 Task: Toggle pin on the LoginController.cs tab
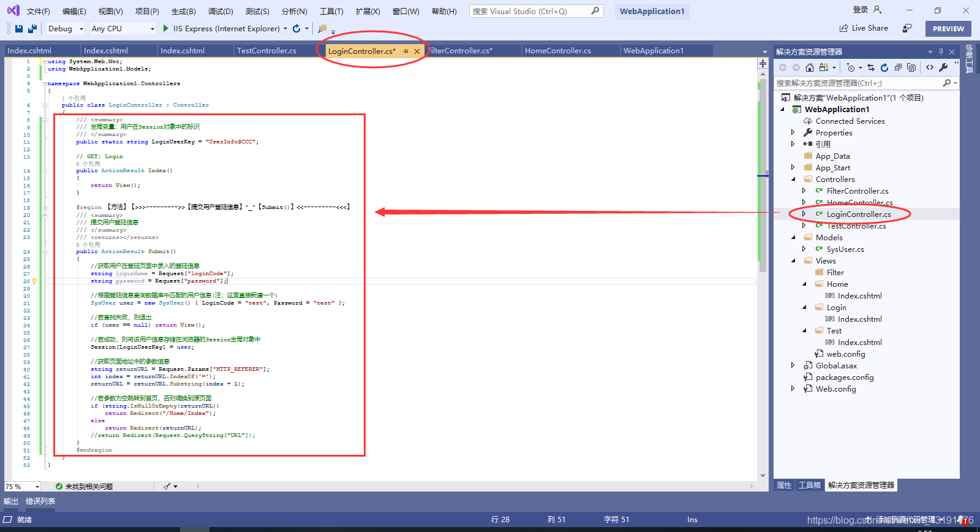tap(405, 51)
